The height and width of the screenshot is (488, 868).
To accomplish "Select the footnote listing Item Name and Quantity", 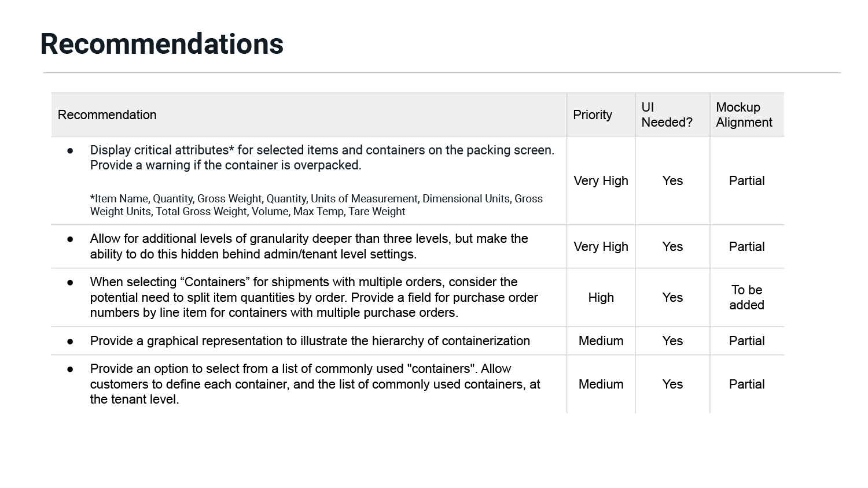I will pos(316,205).
